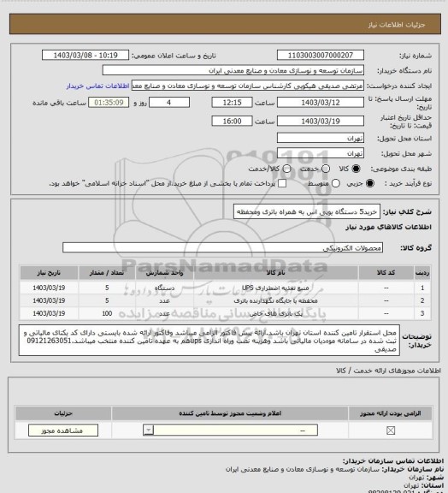The height and width of the screenshot is (493, 448).
Task: Toggle the Islamic treasury payment checkbox
Action: (x=282, y=183)
